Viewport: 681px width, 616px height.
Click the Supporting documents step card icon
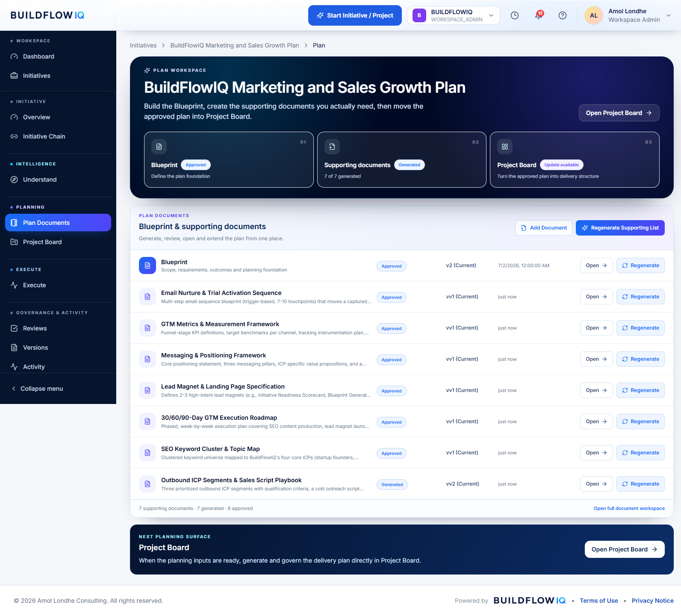click(332, 147)
